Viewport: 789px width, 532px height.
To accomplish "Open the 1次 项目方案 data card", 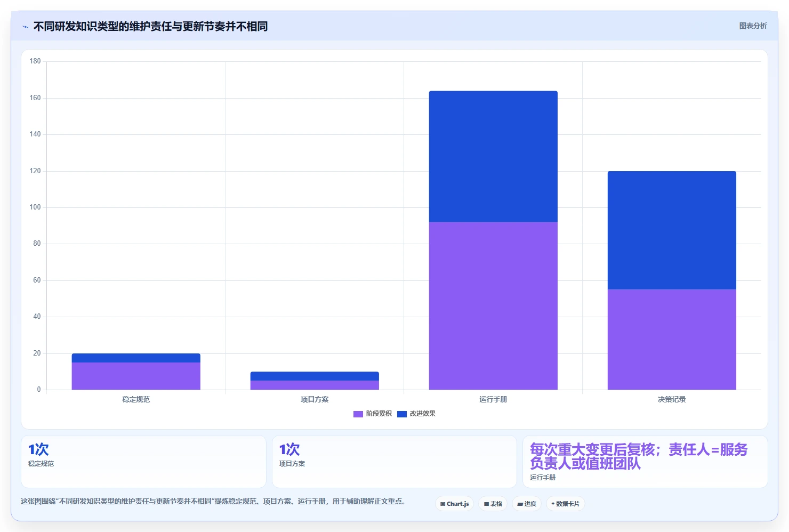I will [x=395, y=462].
